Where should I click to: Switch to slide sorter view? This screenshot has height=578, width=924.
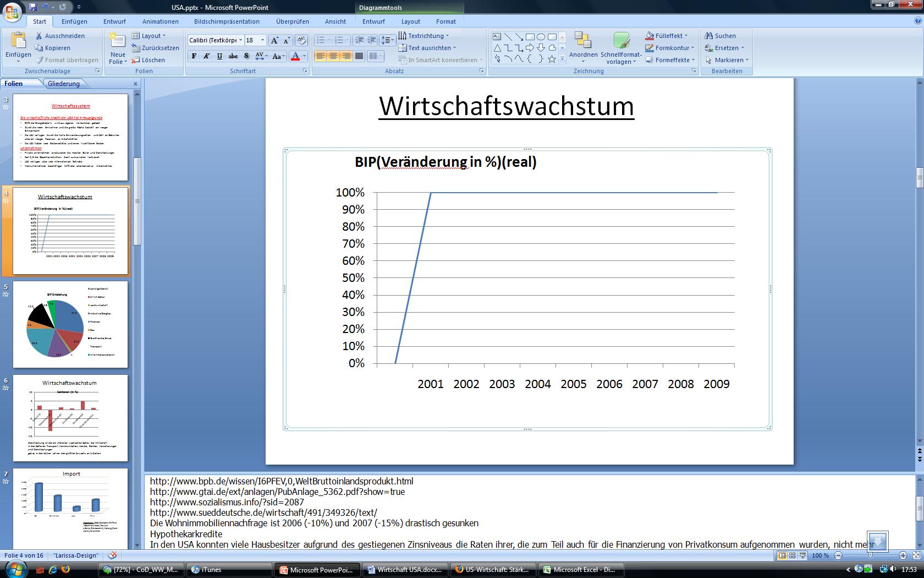(793, 555)
